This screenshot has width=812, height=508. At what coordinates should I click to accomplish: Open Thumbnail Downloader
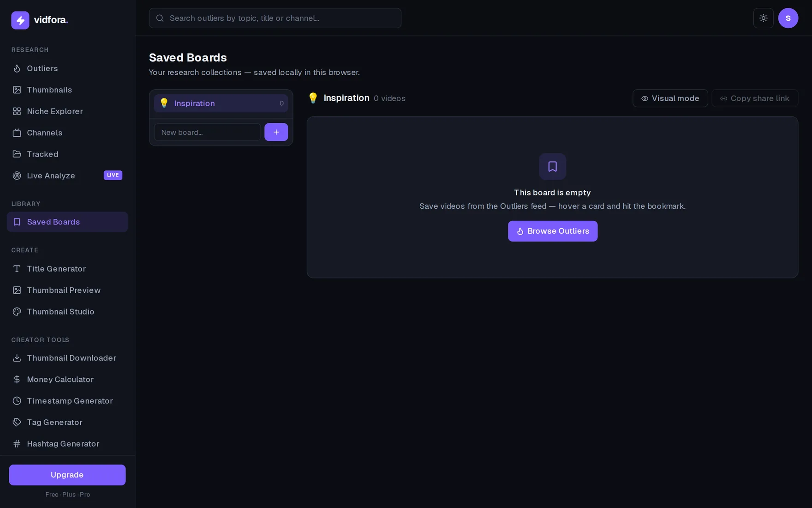click(x=67, y=358)
